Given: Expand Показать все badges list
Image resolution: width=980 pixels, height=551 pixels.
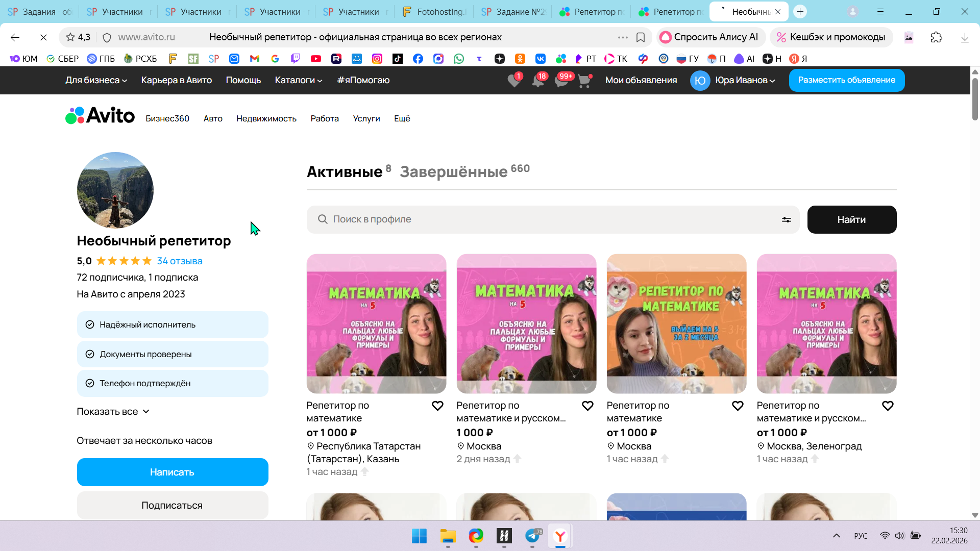Looking at the screenshot, I should (113, 412).
